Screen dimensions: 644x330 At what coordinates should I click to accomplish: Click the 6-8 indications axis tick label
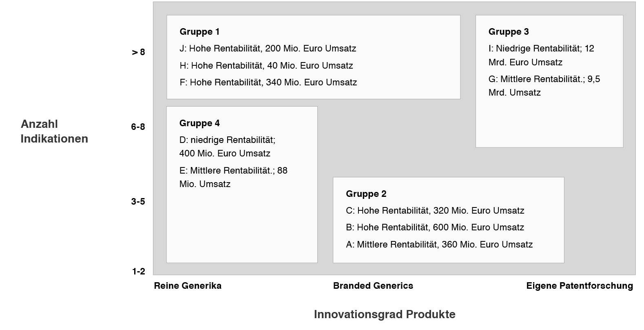[x=138, y=127]
